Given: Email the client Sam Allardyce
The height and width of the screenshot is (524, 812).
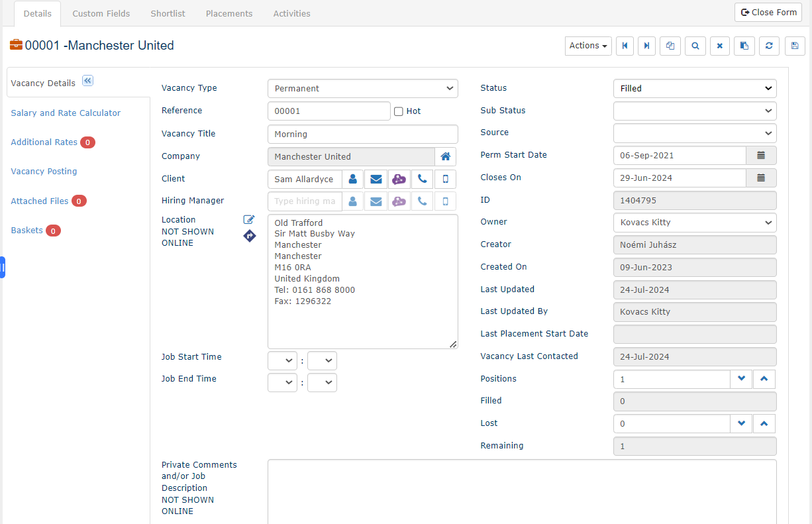Looking at the screenshot, I should (376, 179).
